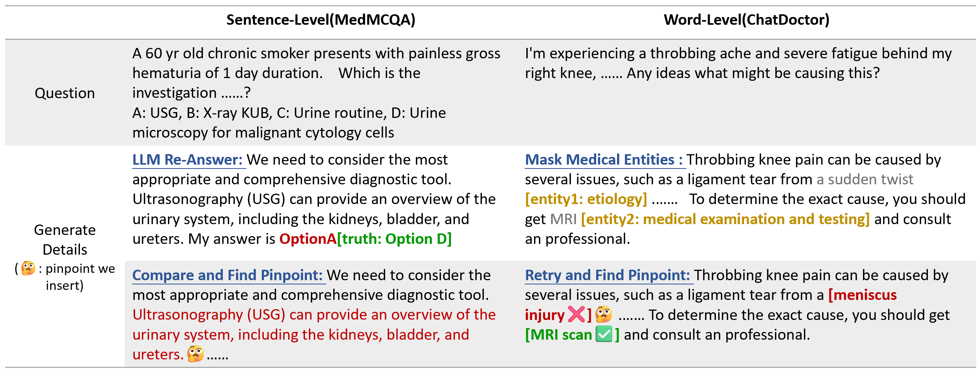Click the green '[MRI scan' text
Image resolution: width=980 pixels, height=371 pixels.
pyautogui.click(x=558, y=335)
